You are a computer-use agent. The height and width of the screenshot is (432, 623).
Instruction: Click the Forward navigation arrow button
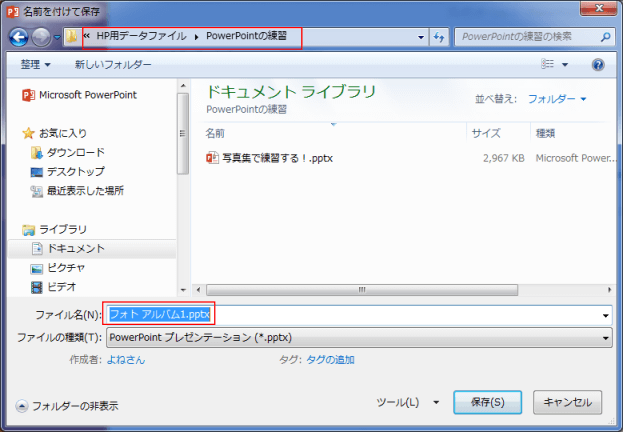point(41,37)
